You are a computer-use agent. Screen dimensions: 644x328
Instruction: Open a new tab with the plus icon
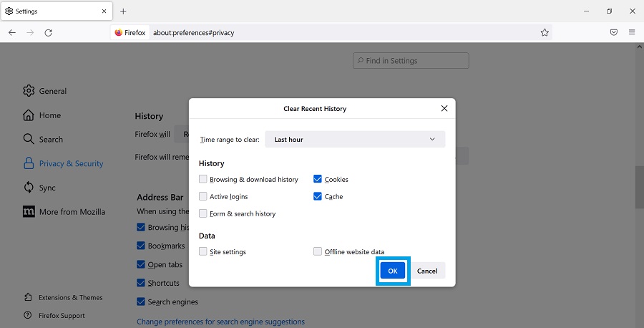click(123, 11)
